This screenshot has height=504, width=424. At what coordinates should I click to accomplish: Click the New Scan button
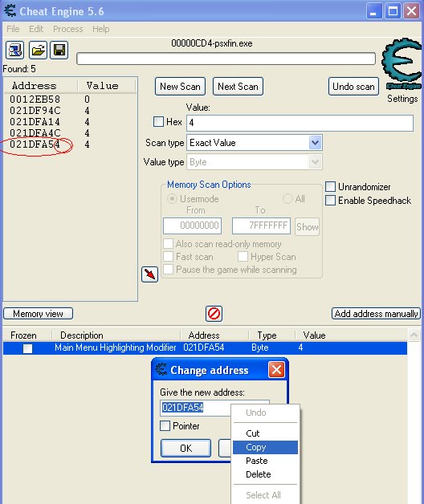coord(180,87)
